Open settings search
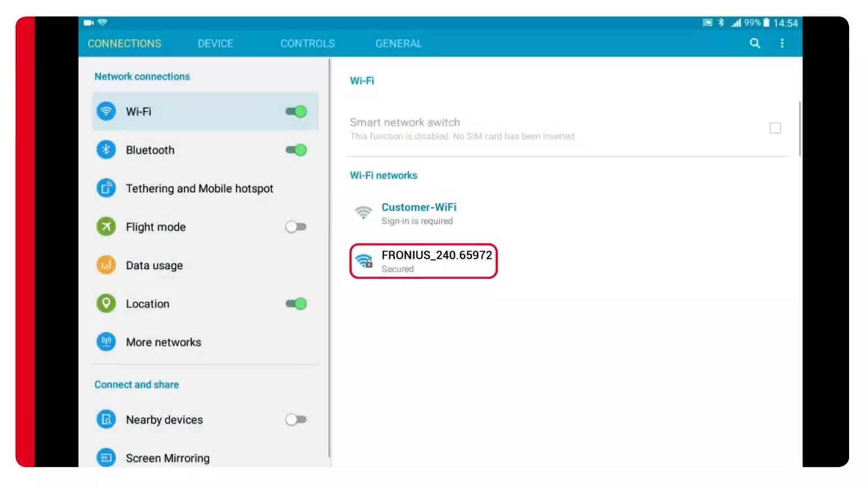Viewport: 868px width, 488px height. pos(755,43)
